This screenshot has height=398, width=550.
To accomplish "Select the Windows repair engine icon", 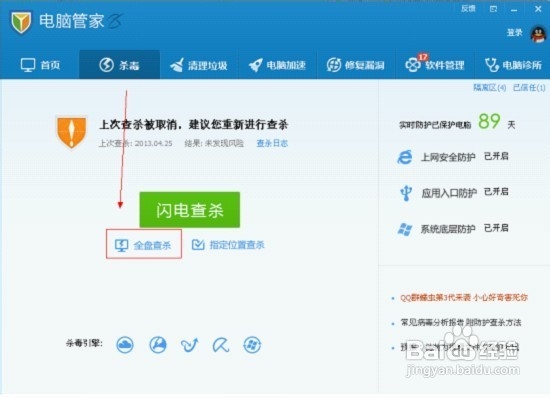I will pos(252,345).
